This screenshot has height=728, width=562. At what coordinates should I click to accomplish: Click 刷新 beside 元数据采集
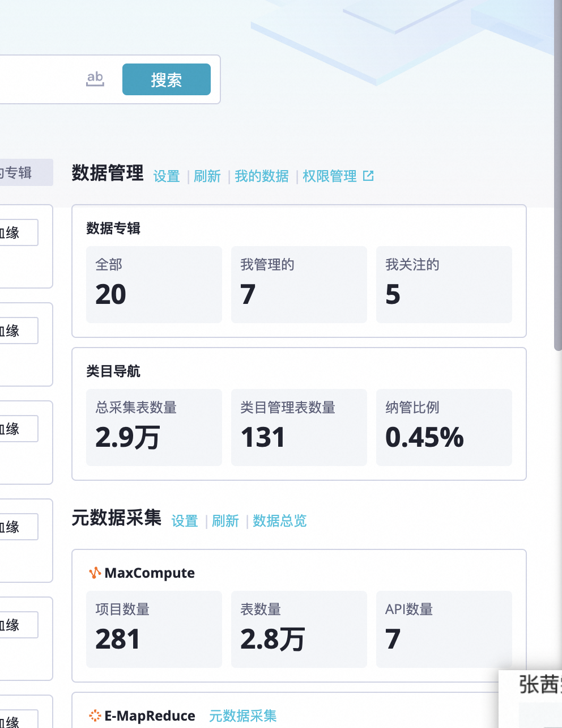point(225,521)
